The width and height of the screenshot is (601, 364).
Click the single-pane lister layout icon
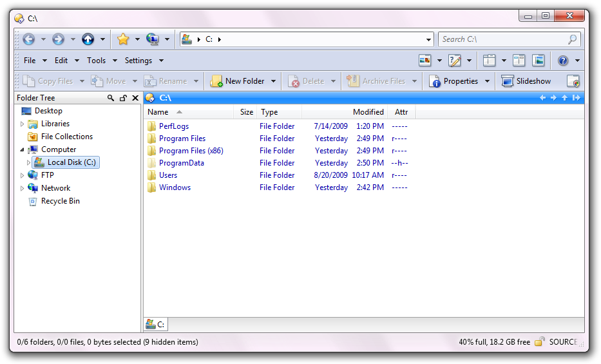point(489,61)
